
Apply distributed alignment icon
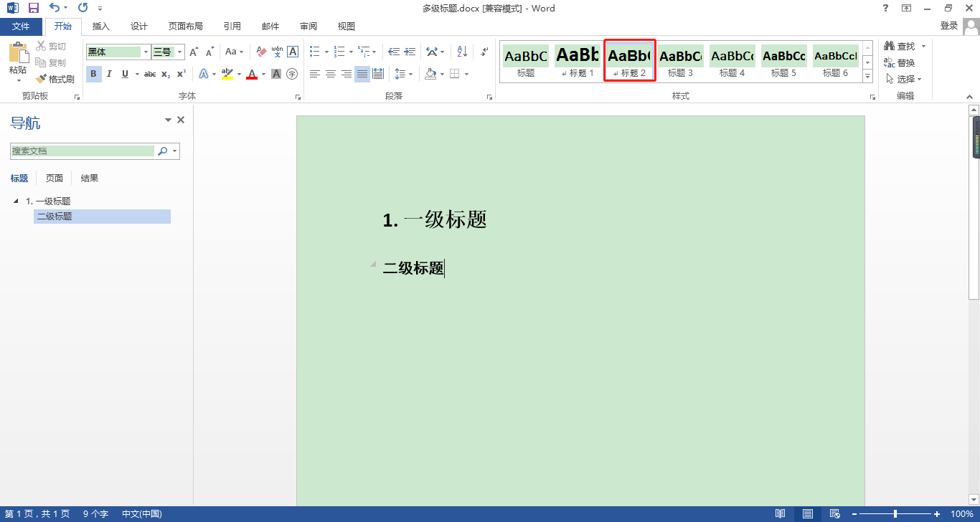pos(378,74)
